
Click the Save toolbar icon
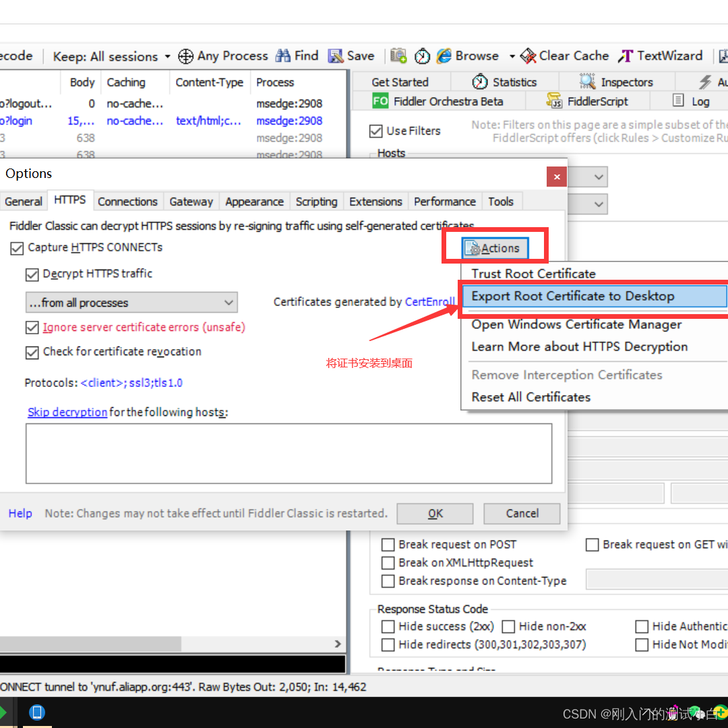[335, 56]
